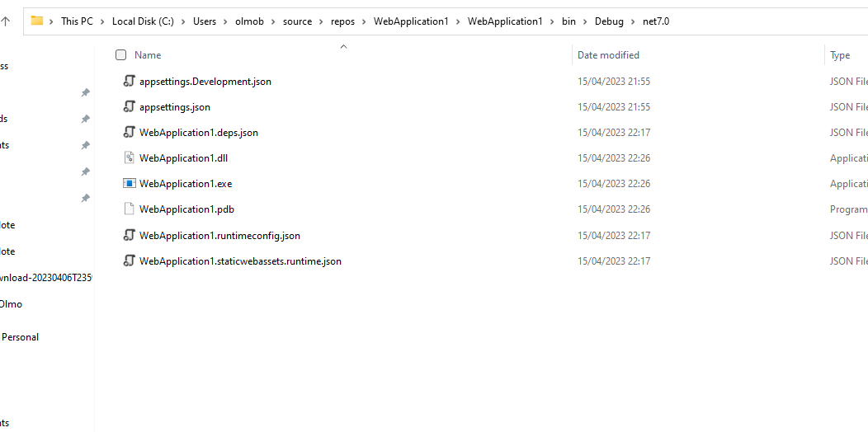Expand chevron after bin breadcrumb
Screen dimensions: 868x432
585,21
